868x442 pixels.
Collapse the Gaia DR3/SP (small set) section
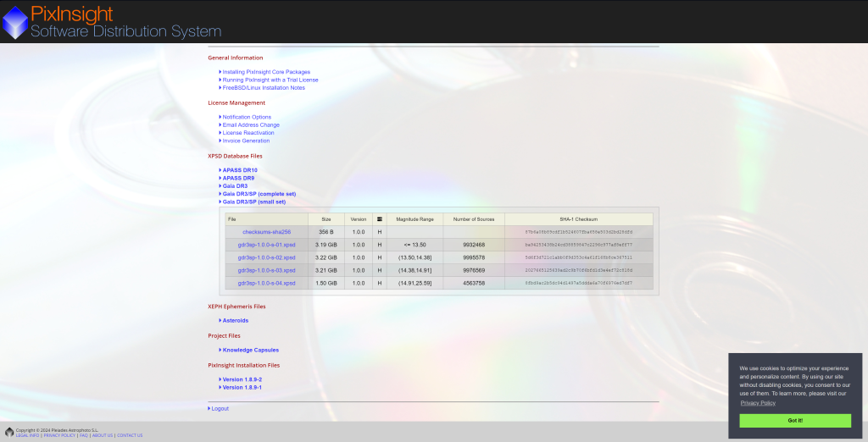tap(253, 202)
